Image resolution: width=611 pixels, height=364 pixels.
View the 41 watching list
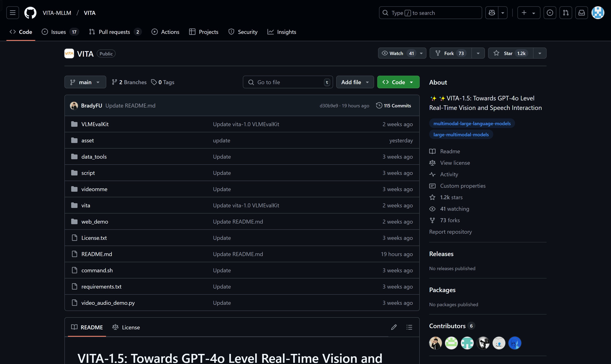pyautogui.click(x=449, y=209)
